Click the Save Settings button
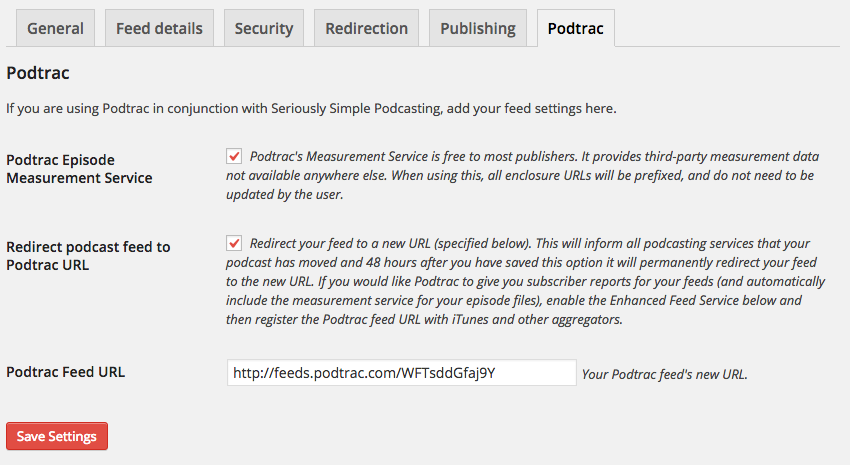850x465 pixels. click(57, 436)
